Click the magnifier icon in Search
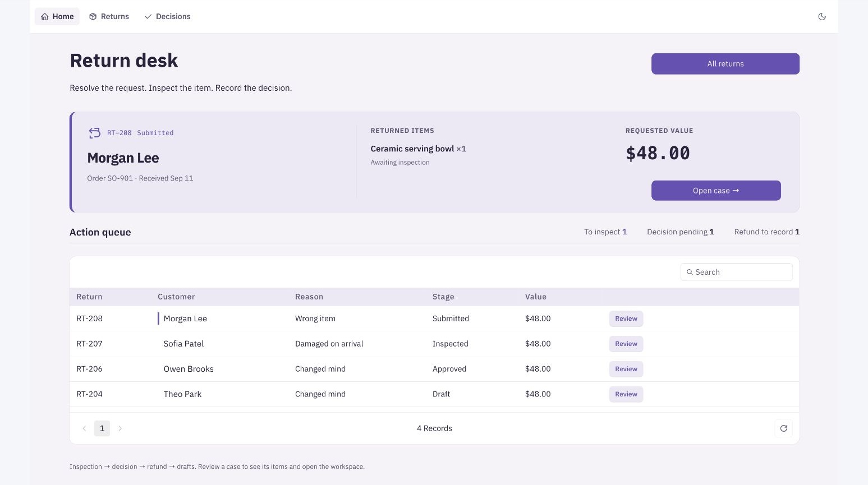Screen dimensions: 868x485 (690, 272)
